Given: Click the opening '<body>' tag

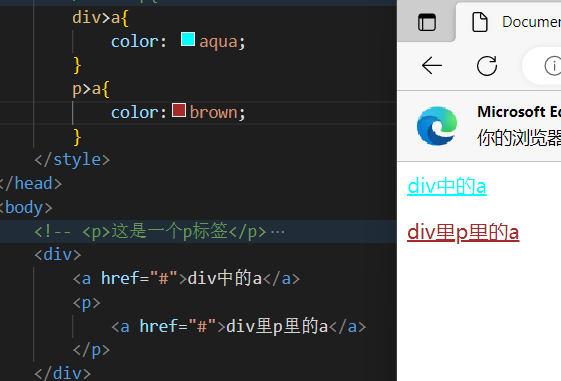Looking at the screenshot, I should tap(26, 207).
